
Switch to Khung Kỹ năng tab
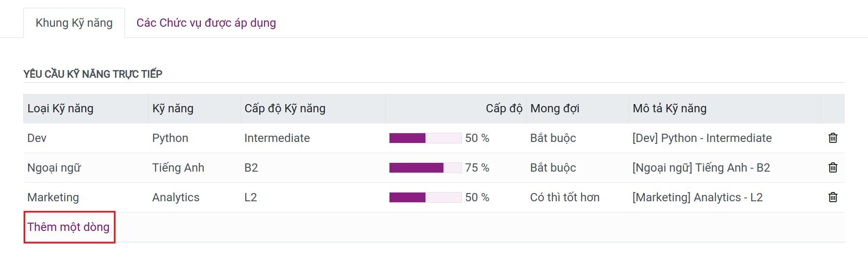click(74, 23)
